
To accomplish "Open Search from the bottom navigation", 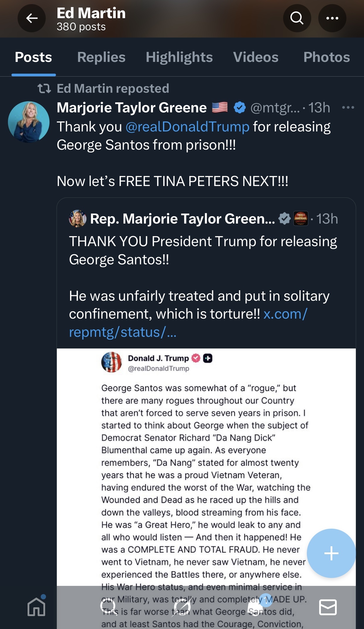I will (x=108, y=607).
